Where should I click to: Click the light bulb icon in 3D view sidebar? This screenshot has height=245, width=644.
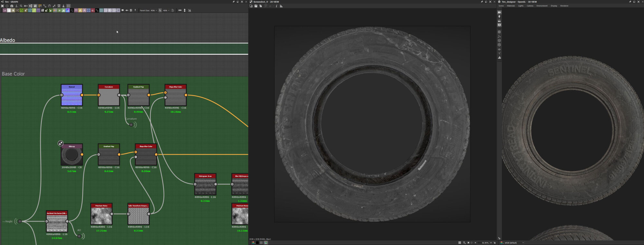coord(499,16)
